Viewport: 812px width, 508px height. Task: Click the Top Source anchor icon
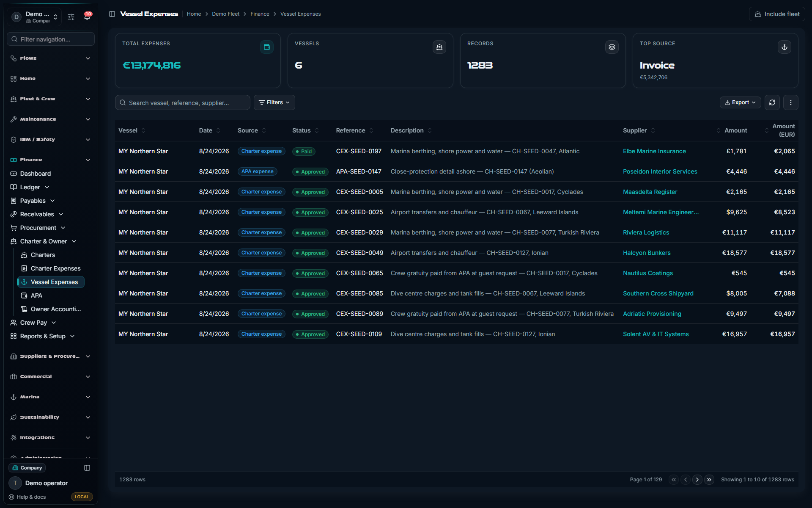coord(785,47)
